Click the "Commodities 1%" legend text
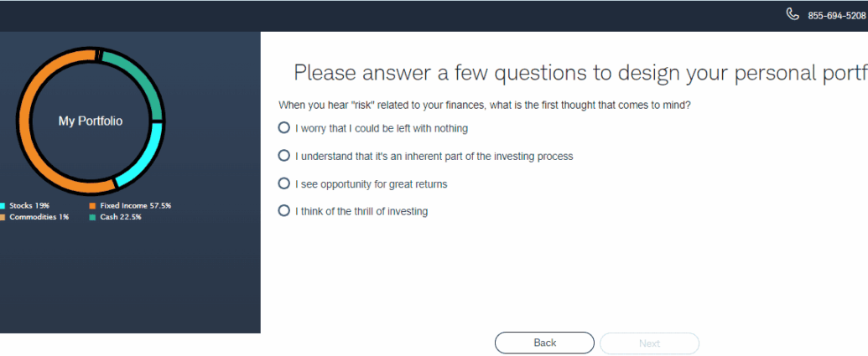Screen dimensions: 868x356 (39, 217)
